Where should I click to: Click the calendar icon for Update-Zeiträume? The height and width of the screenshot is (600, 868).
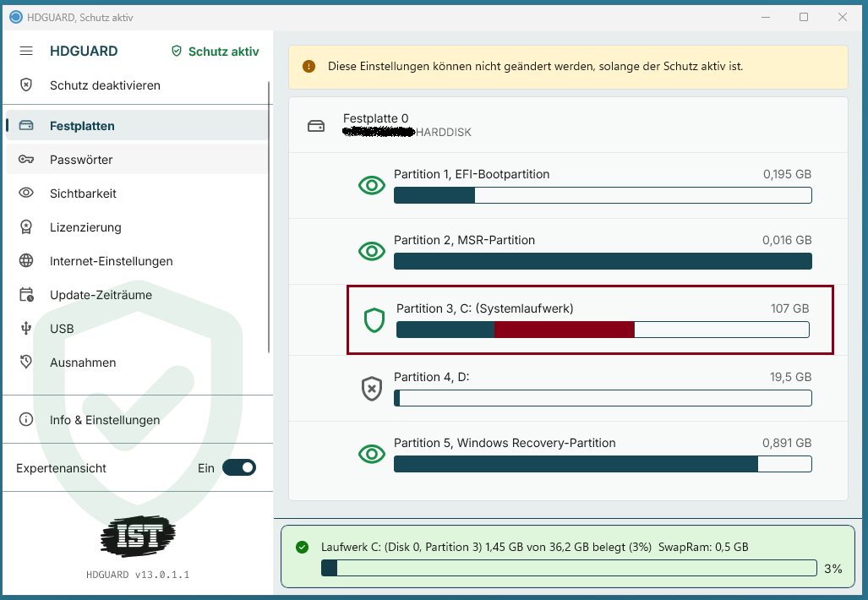(x=26, y=294)
